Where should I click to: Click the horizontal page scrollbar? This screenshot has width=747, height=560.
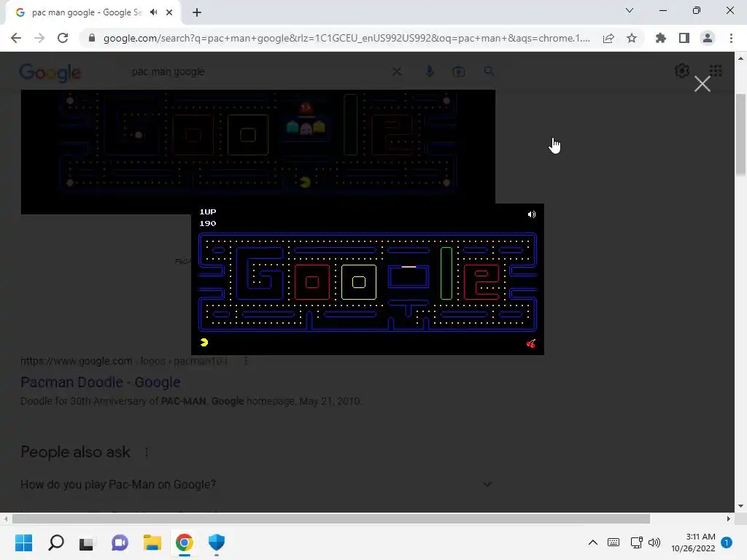(331, 518)
